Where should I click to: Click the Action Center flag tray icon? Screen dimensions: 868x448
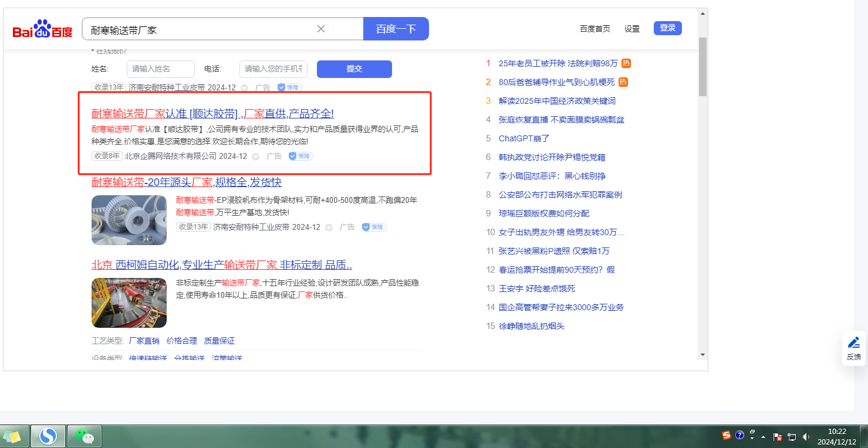pos(778,437)
